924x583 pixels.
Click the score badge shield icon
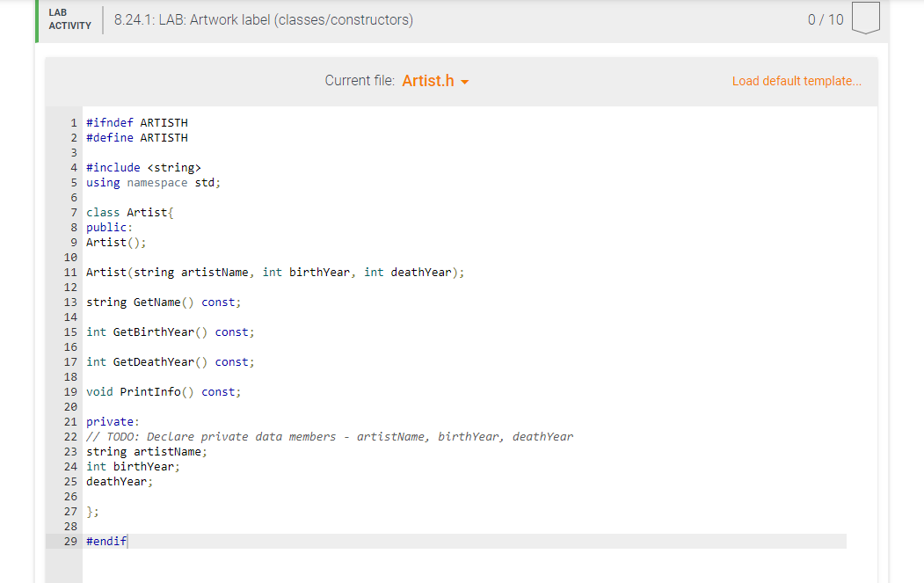[866, 18]
